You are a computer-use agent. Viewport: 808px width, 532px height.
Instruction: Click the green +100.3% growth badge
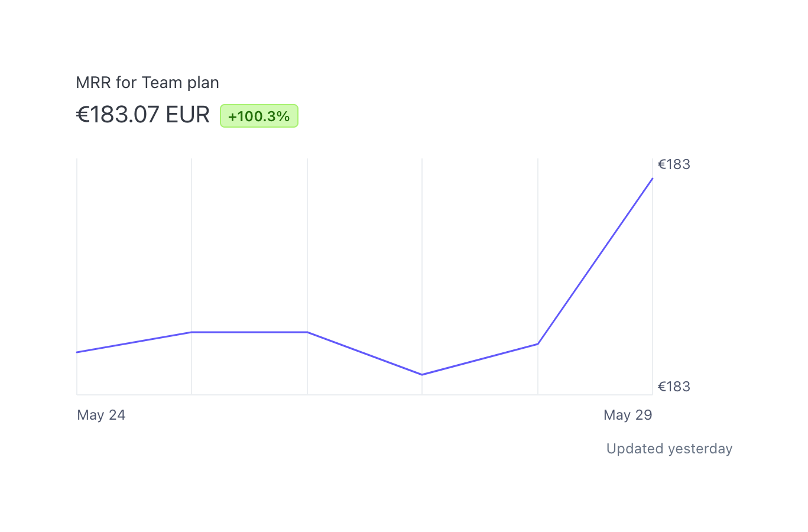pyautogui.click(x=259, y=116)
